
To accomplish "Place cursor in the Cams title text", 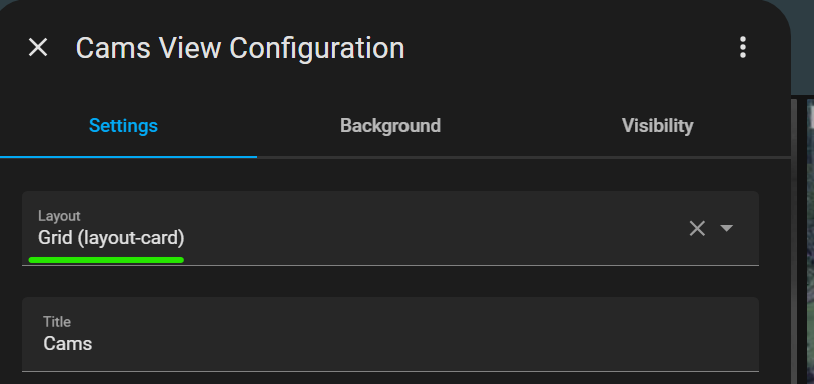I will pos(67,344).
